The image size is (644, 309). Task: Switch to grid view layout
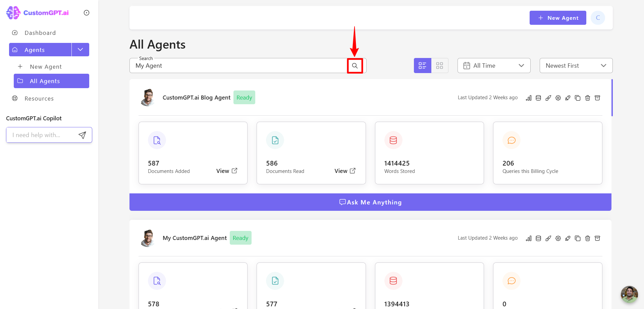(440, 66)
